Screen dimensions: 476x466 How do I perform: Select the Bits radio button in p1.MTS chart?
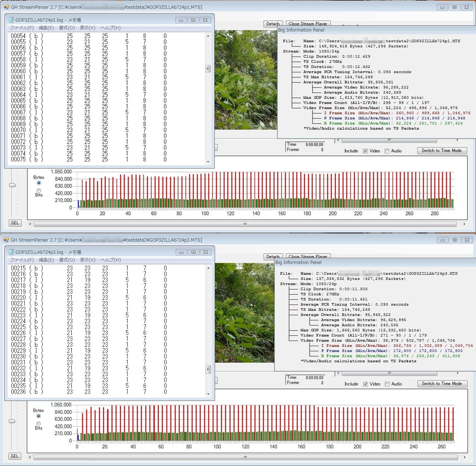(39, 191)
